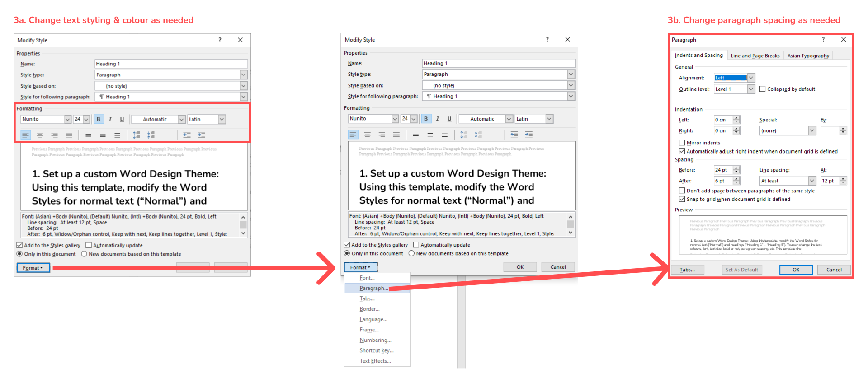This screenshot has width=868, height=382.
Task: Toggle Italic in the red-outlined Formatting section
Action: (110, 119)
